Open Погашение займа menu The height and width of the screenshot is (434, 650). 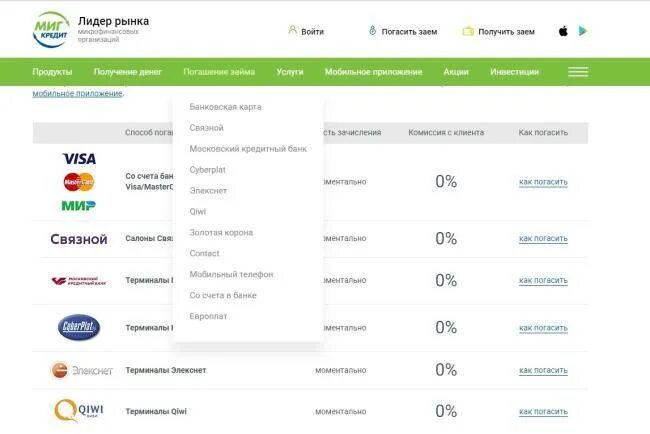tap(219, 72)
